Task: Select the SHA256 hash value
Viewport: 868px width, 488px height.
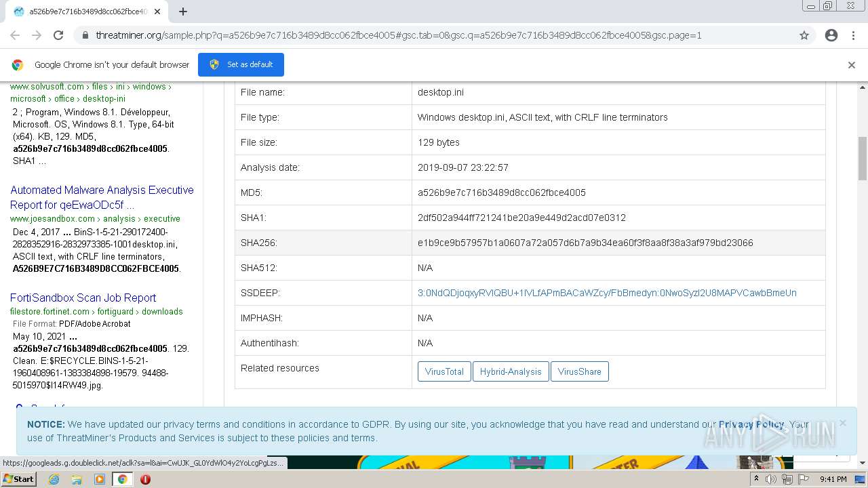Action: 585,243
